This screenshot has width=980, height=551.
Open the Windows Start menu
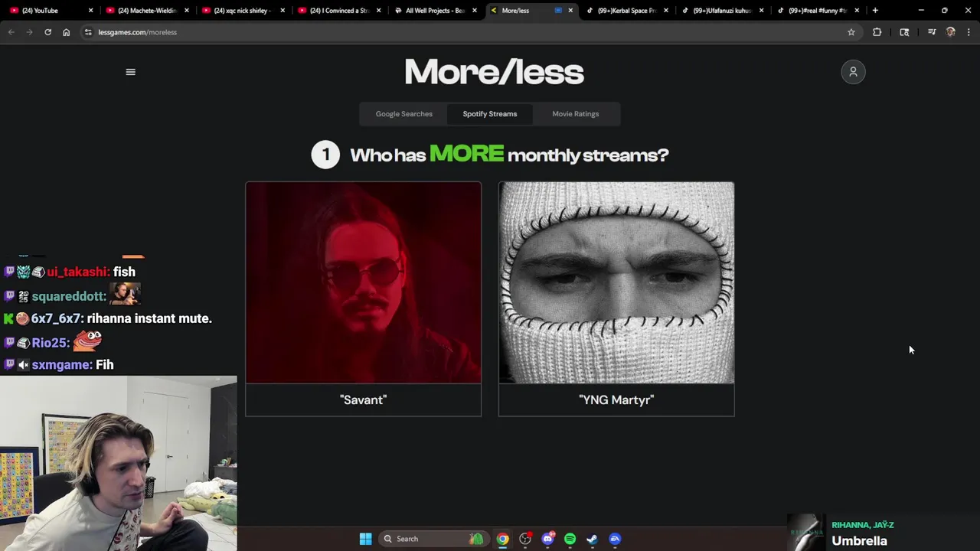[x=366, y=539]
